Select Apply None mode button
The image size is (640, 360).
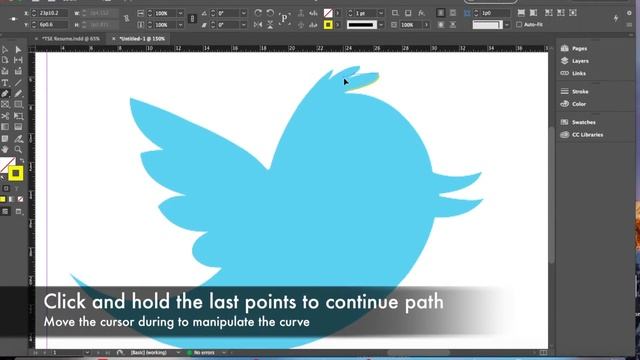click(20, 199)
